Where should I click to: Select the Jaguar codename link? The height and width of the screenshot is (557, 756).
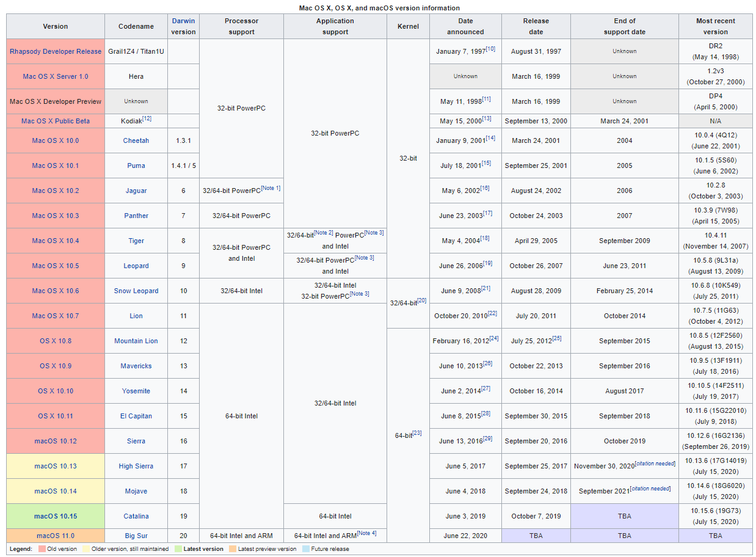click(136, 191)
